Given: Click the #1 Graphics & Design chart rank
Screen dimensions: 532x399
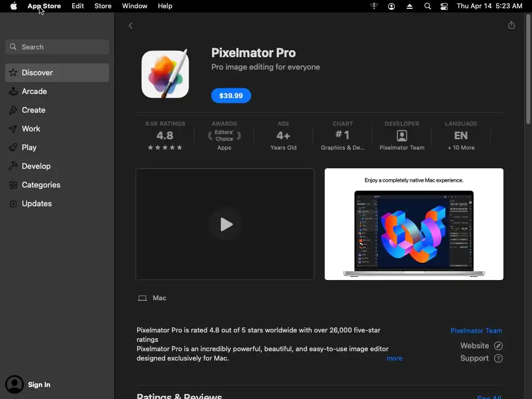Looking at the screenshot, I should click(343, 136).
